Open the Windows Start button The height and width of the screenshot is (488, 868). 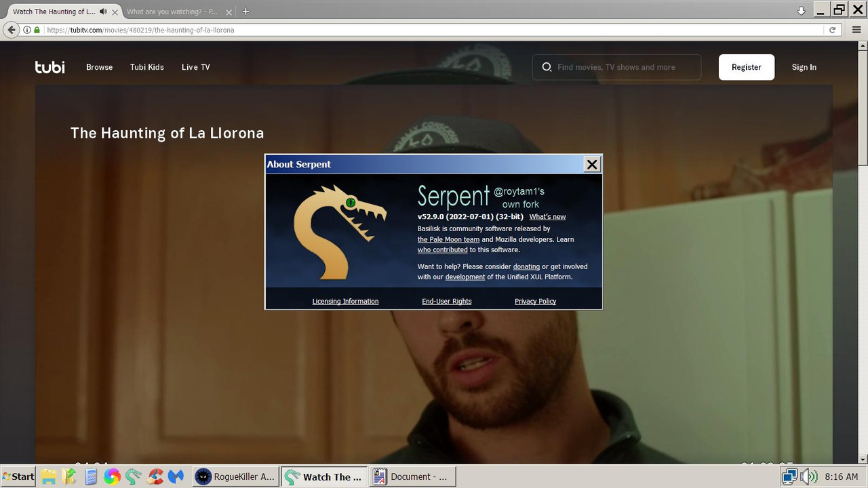18,476
